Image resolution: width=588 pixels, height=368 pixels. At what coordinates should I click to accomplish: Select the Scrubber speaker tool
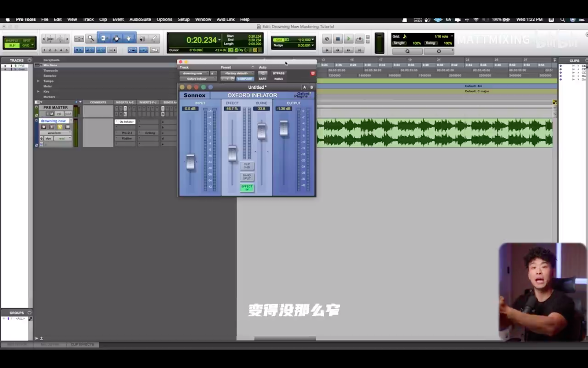click(142, 38)
